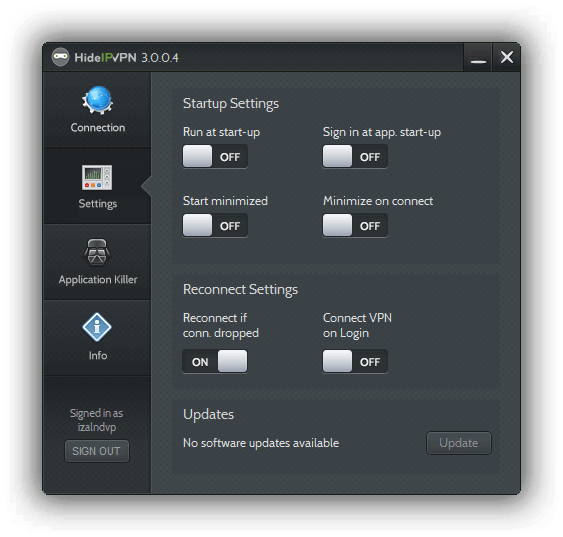Viewport: 563px width, 537px height.
Task: Click the Settings tab label
Action: 98,204
